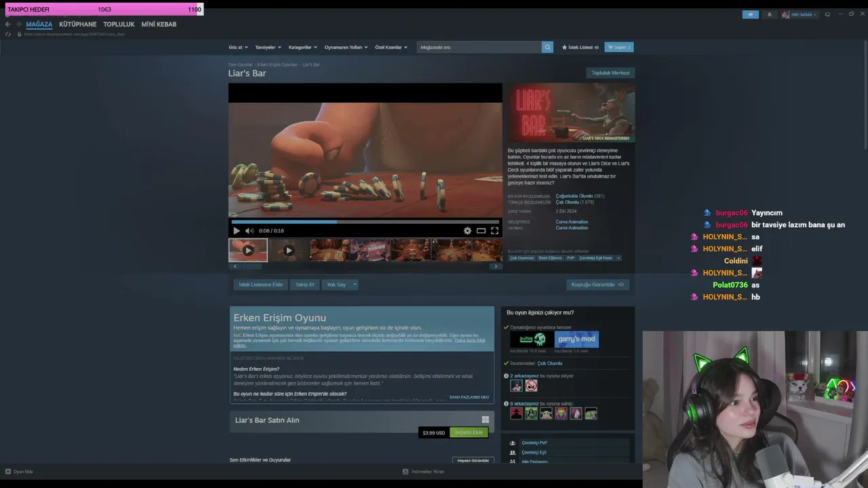Click İstek Listesine Ekle button
This screenshot has width=868, height=488.
pos(260,285)
